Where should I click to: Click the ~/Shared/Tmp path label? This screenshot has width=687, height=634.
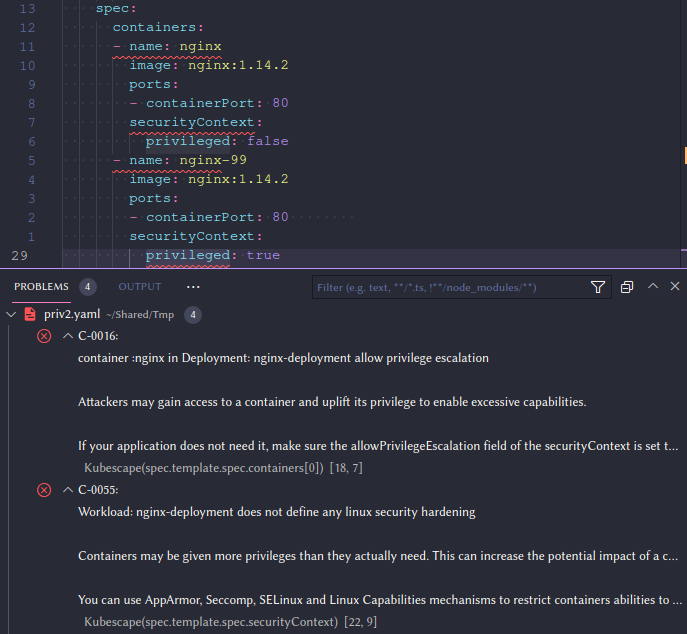click(x=140, y=315)
